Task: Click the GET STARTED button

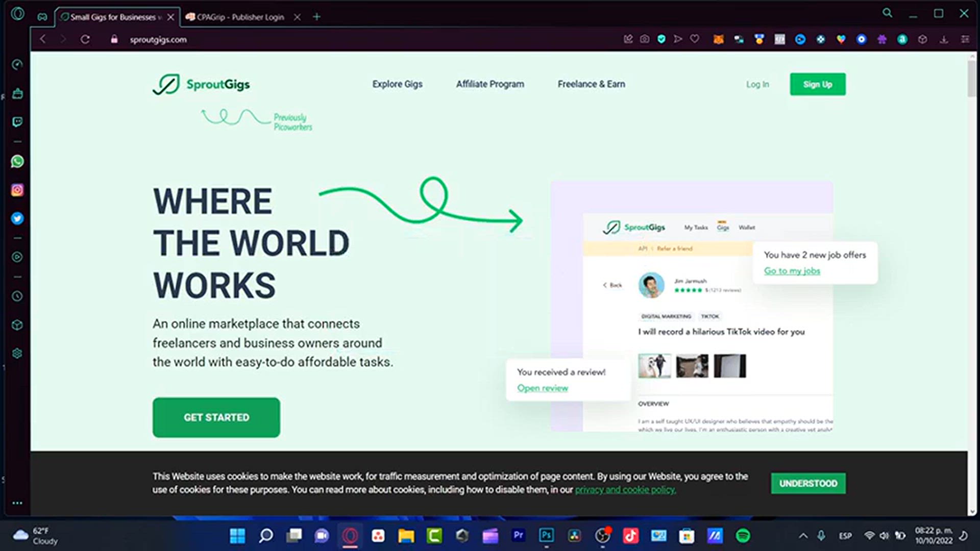Action: [x=216, y=417]
